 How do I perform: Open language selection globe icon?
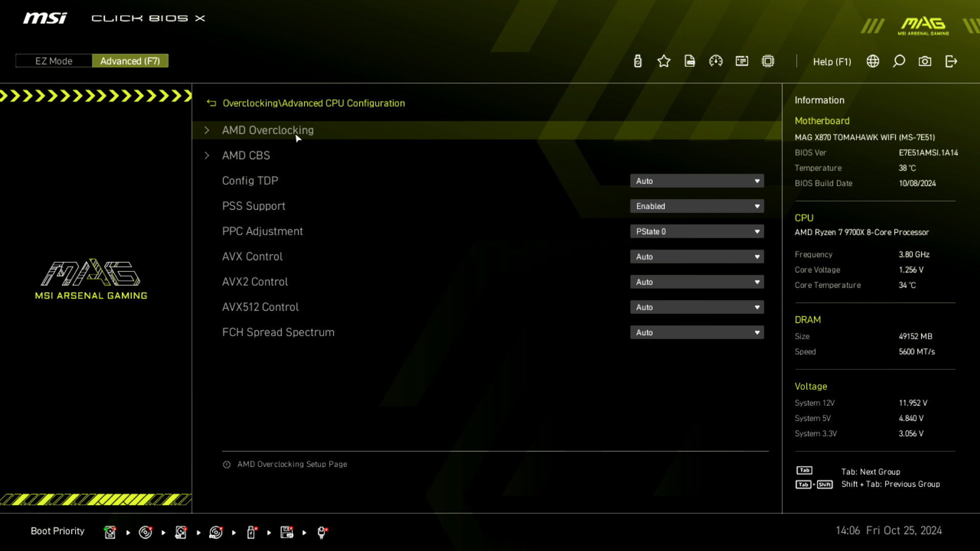(x=873, y=61)
